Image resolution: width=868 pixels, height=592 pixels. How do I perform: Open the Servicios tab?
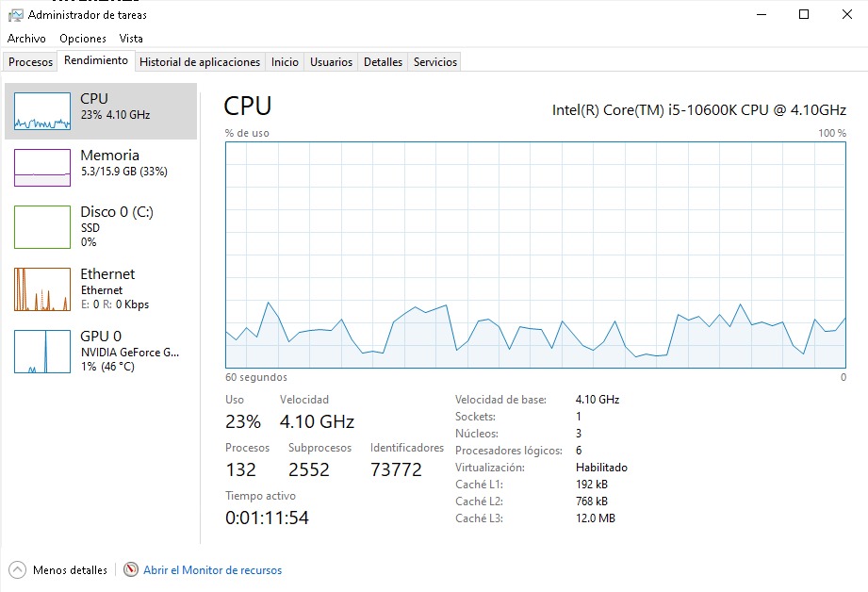pyautogui.click(x=434, y=62)
